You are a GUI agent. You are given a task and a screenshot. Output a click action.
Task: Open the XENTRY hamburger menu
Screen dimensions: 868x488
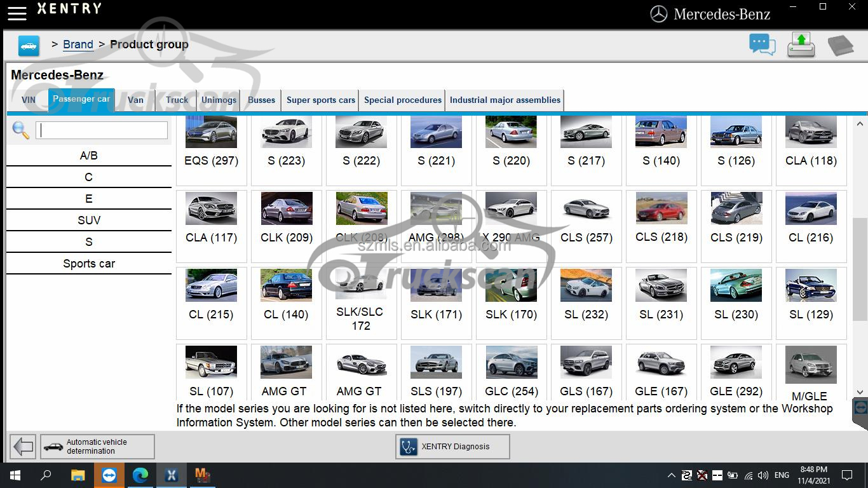(x=17, y=13)
